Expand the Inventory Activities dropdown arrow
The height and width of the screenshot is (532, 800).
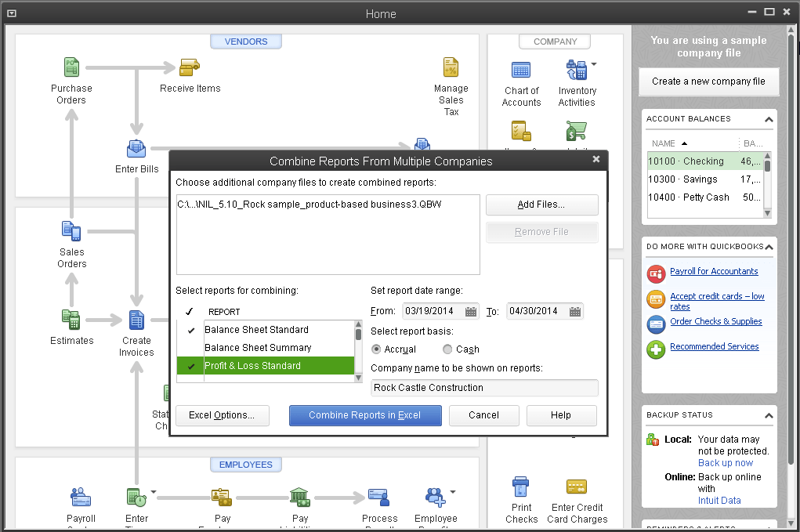click(x=593, y=64)
